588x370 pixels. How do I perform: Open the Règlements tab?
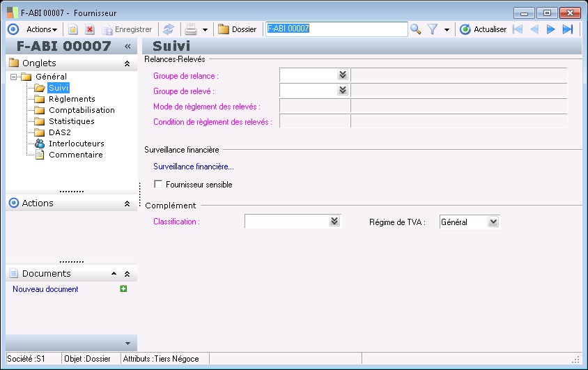pyautogui.click(x=72, y=99)
